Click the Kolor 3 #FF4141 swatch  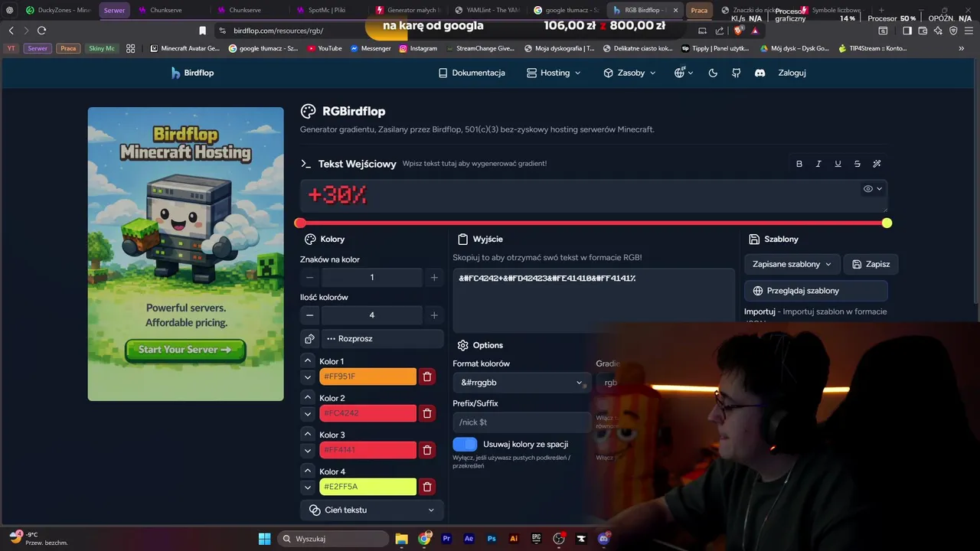pyautogui.click(x=367, y=450)
